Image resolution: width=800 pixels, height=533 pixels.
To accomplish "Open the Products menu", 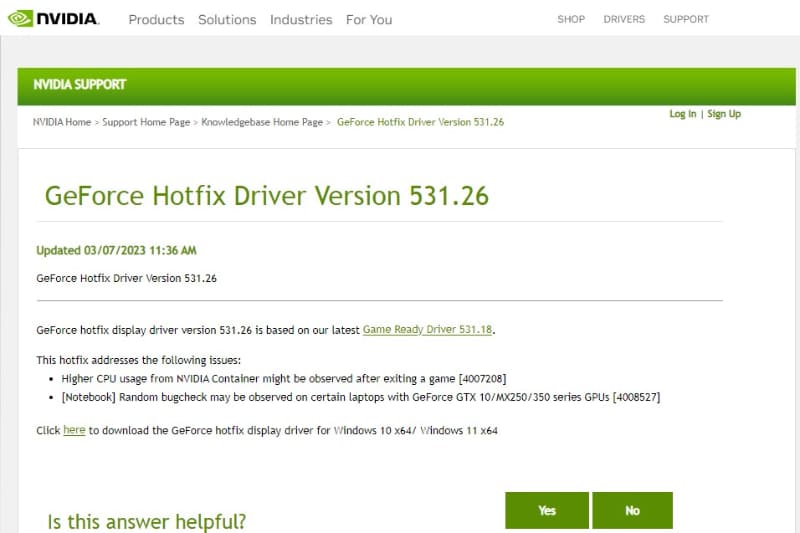I will point(156,19).
